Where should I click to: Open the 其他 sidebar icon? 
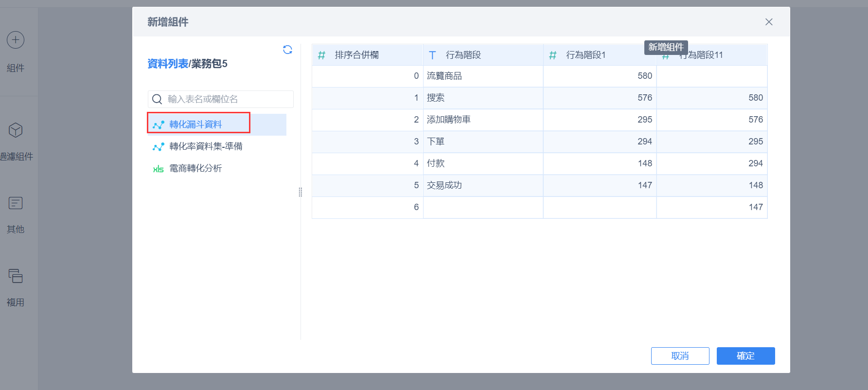point(16,203)
